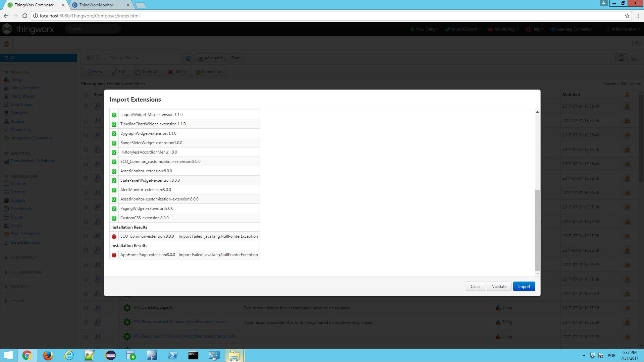Click the bookmark star in address bar
The width and height of the screenshot is (644, 362).
pyautogui.click(x=627, y=16)
